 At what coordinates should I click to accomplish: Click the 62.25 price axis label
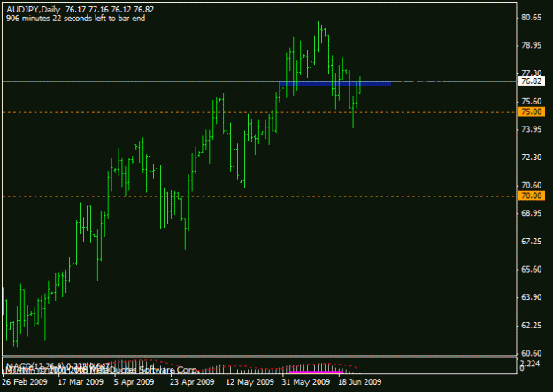[531, 326]
